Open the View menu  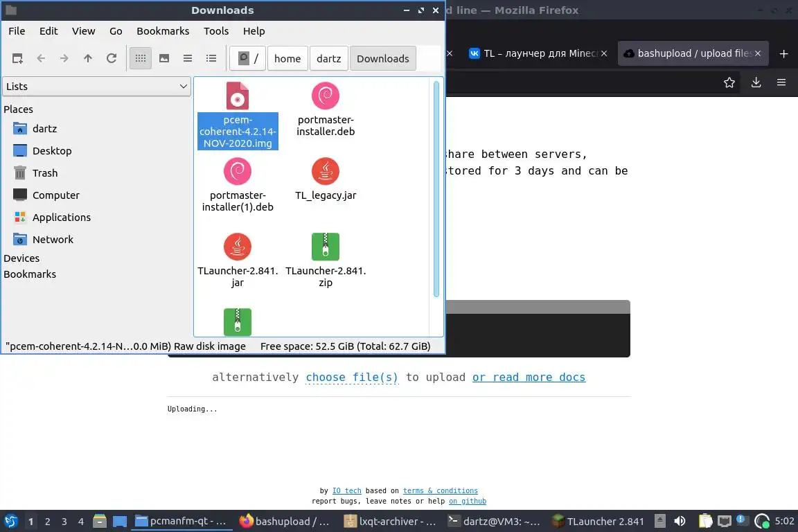click(x=83, y=31)
